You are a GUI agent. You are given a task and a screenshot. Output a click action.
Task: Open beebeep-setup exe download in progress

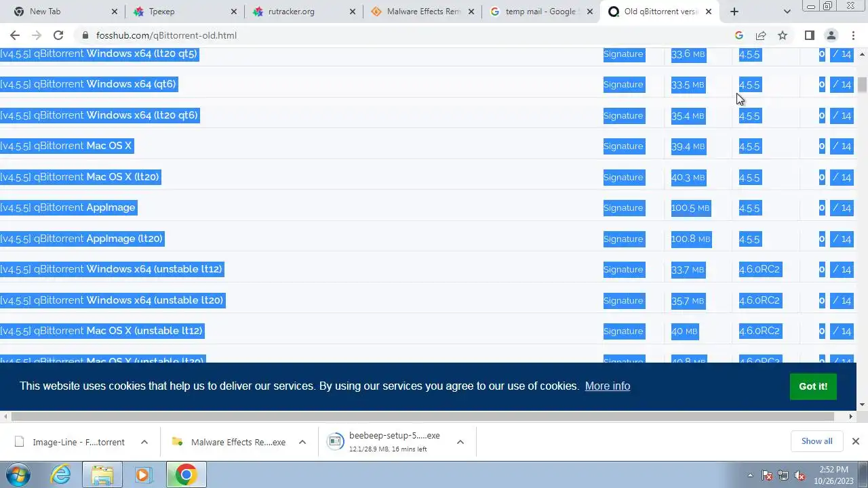tap(387, 442)
